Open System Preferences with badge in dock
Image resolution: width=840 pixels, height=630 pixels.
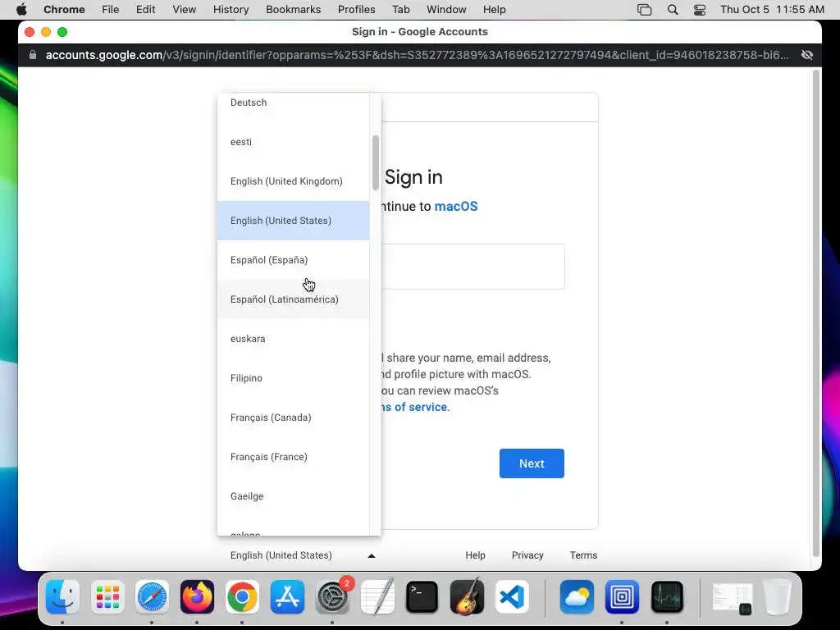[333, 597]
